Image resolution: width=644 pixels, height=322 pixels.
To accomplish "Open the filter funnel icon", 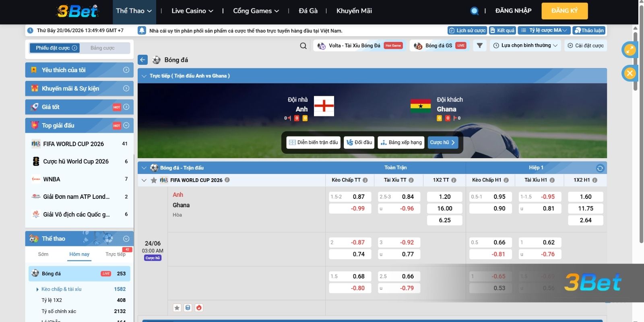I will pos(479,45).
